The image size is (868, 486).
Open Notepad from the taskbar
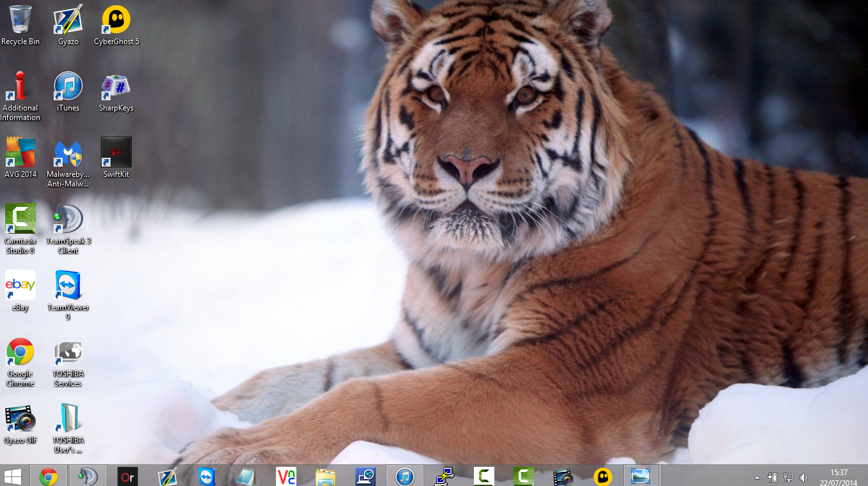(x=246, y=476)
